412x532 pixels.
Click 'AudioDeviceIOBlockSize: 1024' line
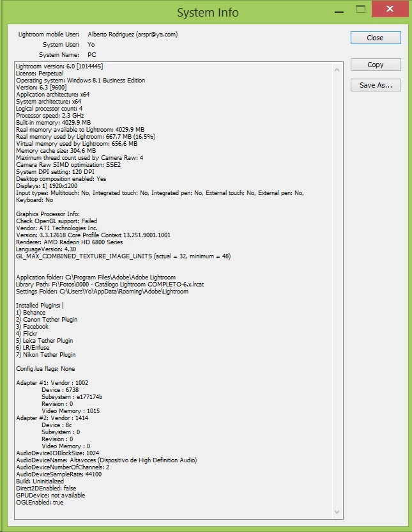(57, 453)
